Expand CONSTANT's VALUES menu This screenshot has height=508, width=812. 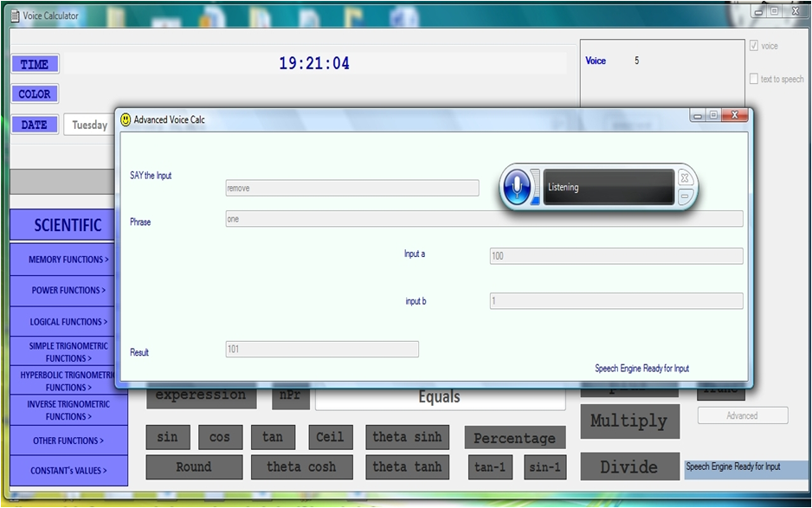click(x=68, y=471)
